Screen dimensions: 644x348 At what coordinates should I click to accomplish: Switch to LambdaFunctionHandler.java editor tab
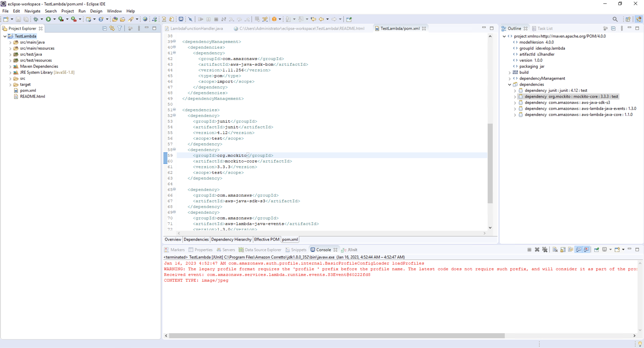197,28
